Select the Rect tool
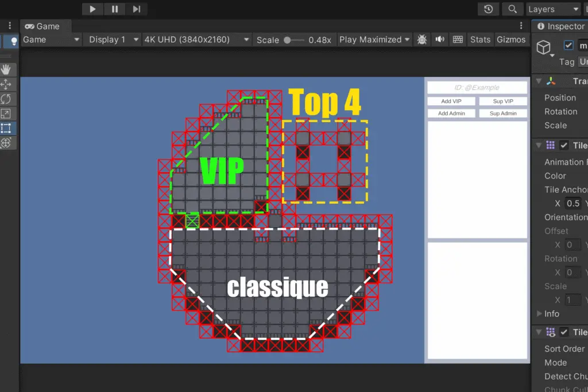The width and height of the screenshot is (588, 392). [x=6, y=128]
